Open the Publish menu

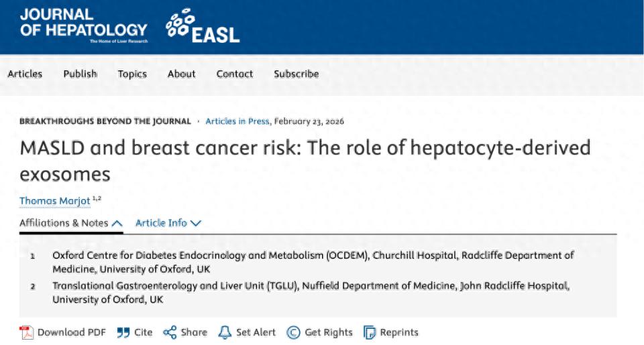[80, 74]
